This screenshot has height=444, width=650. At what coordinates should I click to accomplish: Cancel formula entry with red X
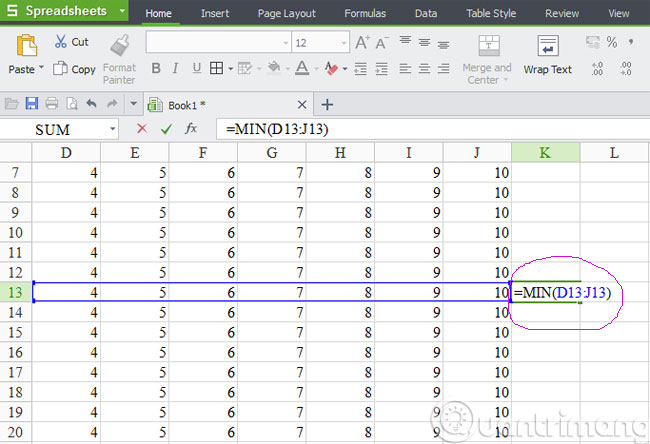click(142, 129)
